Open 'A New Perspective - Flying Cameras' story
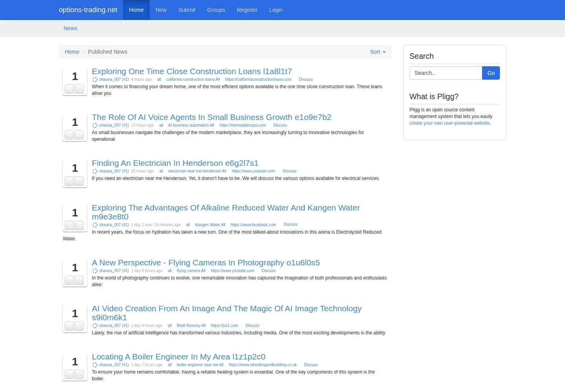 (x=206, y=263)
